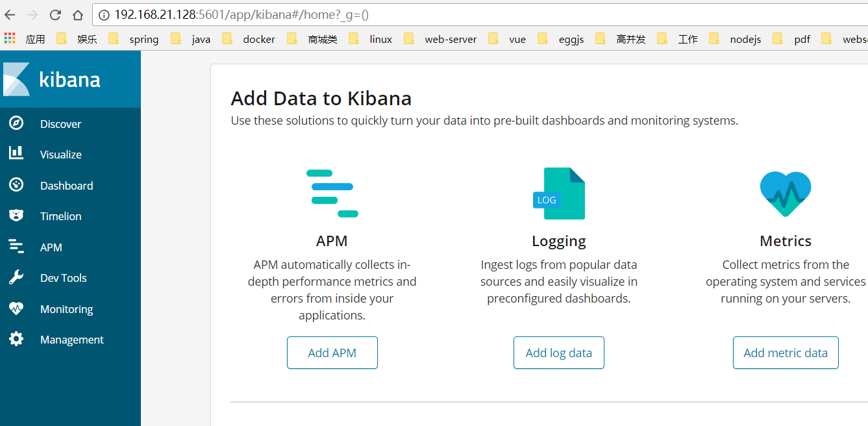The image size is (868, 426).
Task: Click the site info icon in address bar
Action: coord(105,15)
